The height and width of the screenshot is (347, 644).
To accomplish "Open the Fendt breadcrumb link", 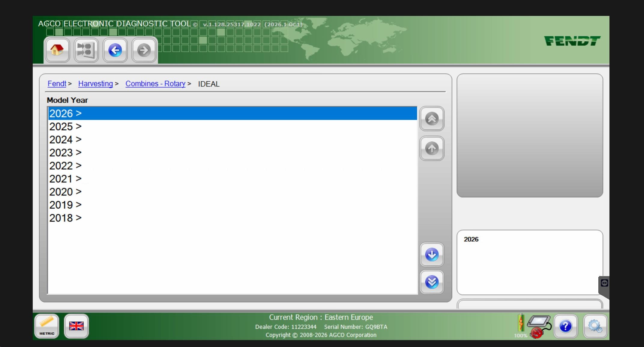I will (x=57, y=84).
